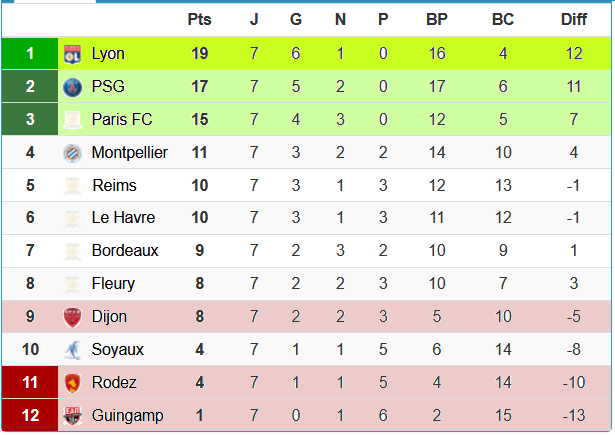Click the rank 12 red position cell
Viewport: 615px width, 435px height.
click(30, 416)
